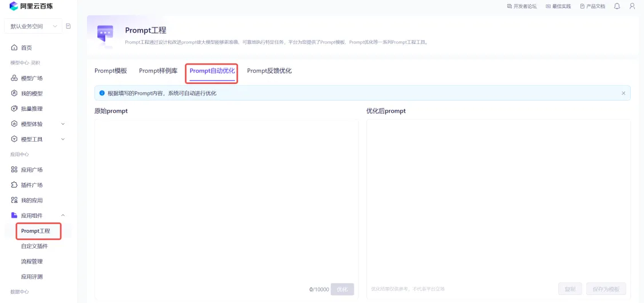Click the 我的模型 sidebar icon
This screenshot has width=644, height=303.
(x=14, y=94)
